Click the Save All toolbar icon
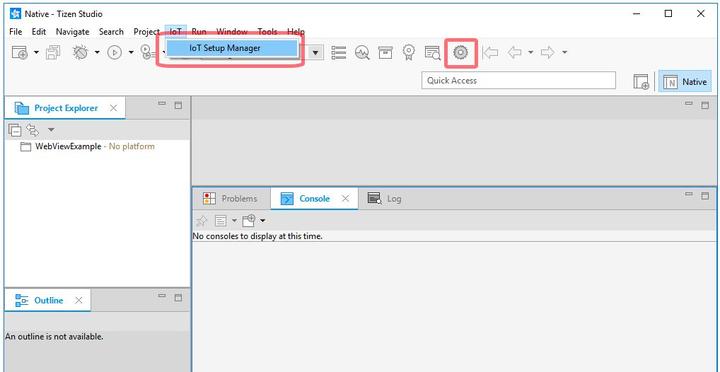 pos(53,53)
